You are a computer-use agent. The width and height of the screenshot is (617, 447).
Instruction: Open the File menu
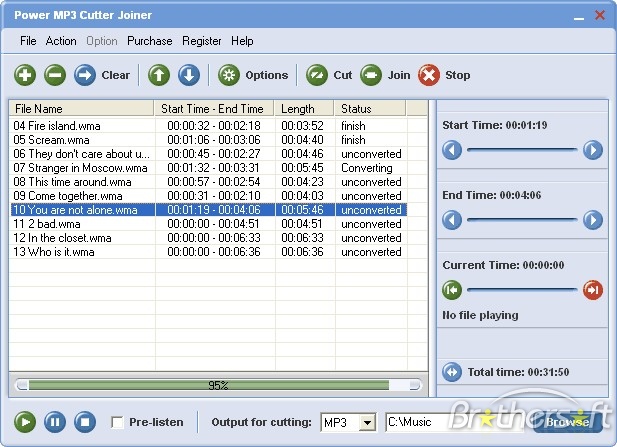pos(28,41)
